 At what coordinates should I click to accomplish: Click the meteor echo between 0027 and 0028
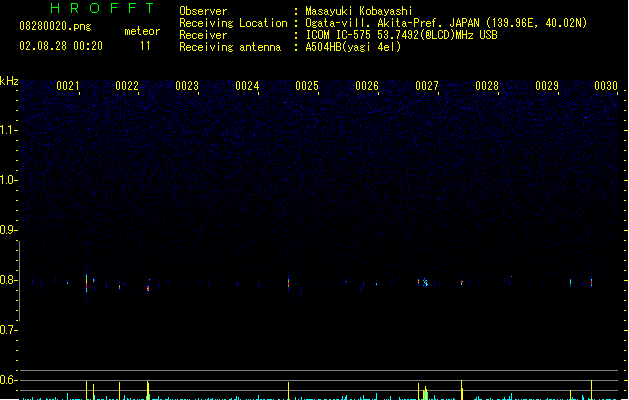[462, 283]
